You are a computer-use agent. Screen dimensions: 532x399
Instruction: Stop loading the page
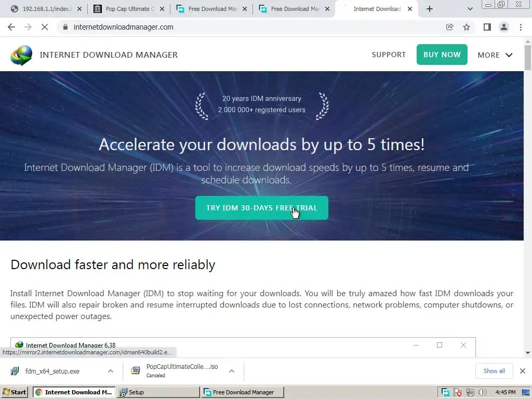click(45, 27)
